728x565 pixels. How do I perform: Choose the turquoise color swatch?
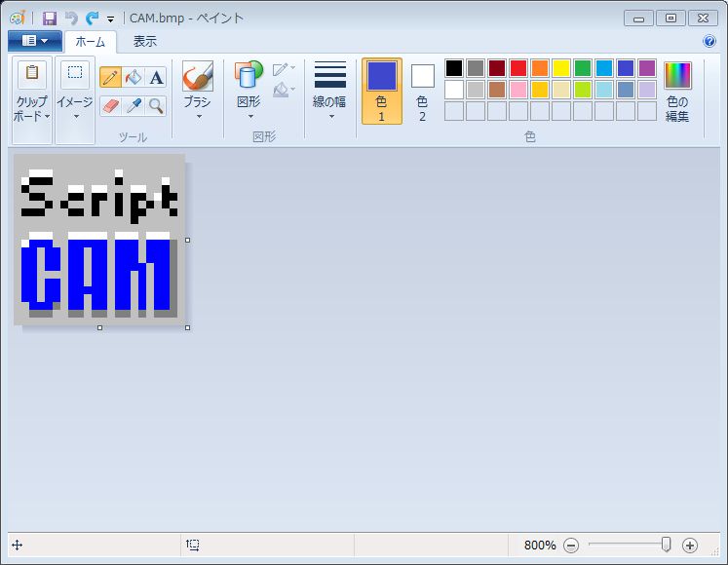604,68
